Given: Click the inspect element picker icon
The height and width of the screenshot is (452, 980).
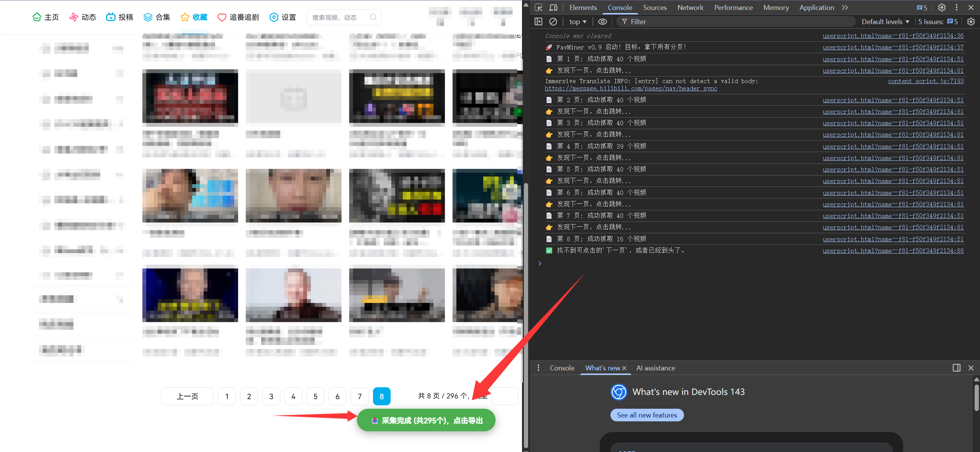Looking at the screenshot, I should pos(538,8).
